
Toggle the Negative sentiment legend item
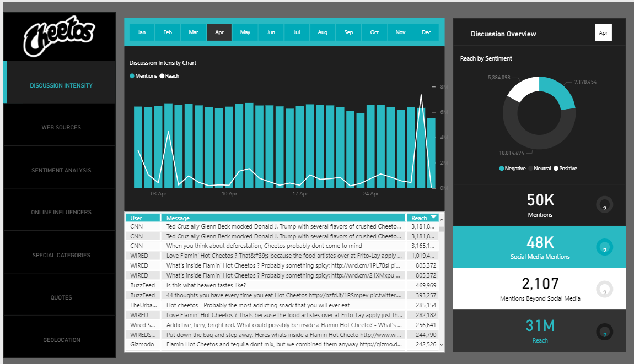[x=512, y=169]
